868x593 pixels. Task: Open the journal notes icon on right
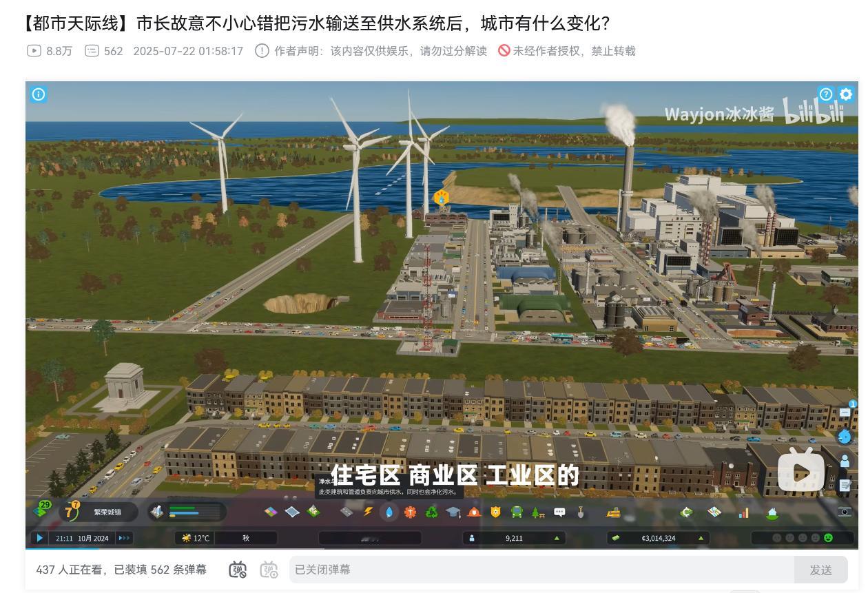click(x=845, y=486)
